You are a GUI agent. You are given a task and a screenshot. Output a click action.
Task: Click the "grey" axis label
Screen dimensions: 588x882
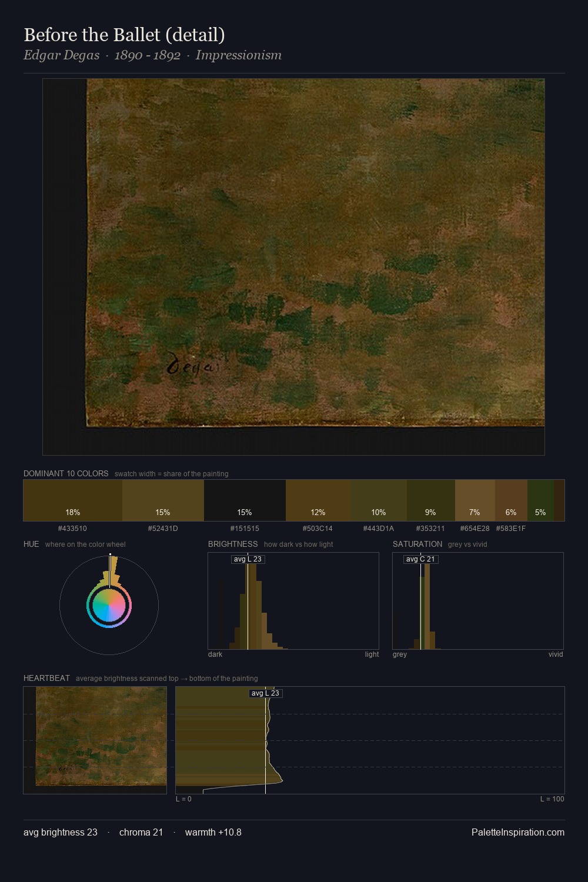point(400,654)
